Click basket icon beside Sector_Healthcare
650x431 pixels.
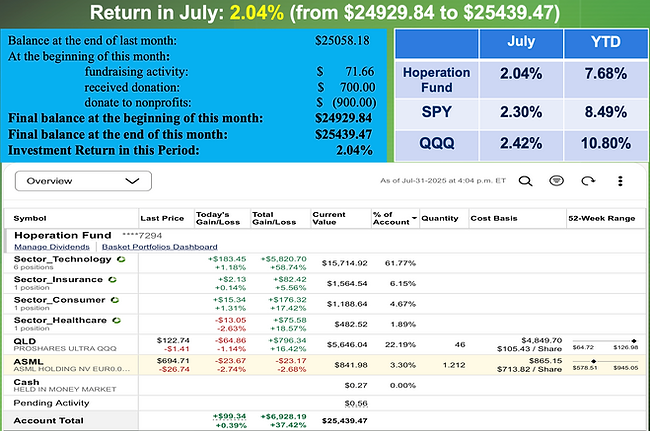(x=116, y=320)
